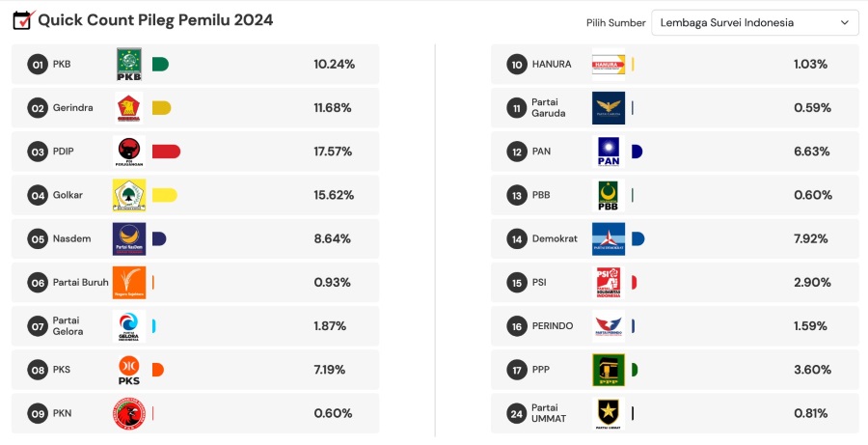
Task: Click the PDIP bull logo
Action: tap(129, 152)
